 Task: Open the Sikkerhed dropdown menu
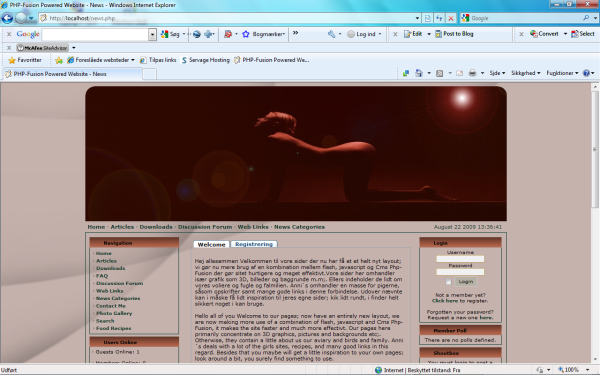pyautogui.click(x=525, y=73)
